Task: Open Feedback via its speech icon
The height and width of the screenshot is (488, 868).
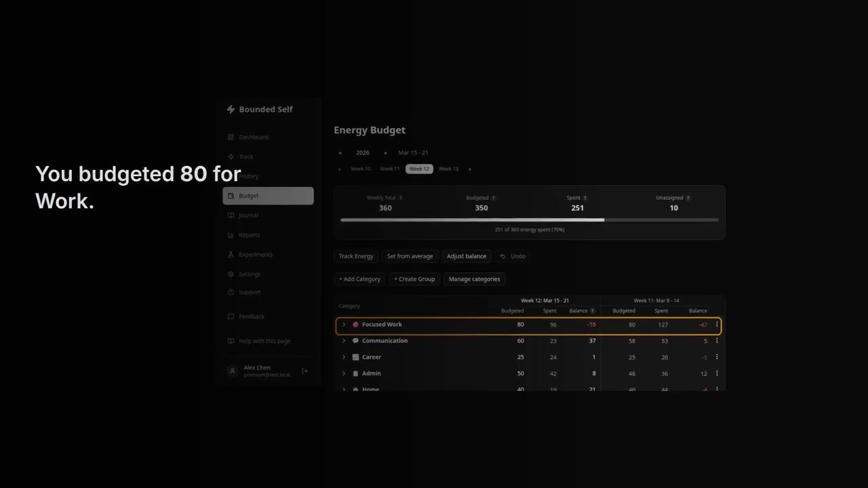Action: pos(231,317)
